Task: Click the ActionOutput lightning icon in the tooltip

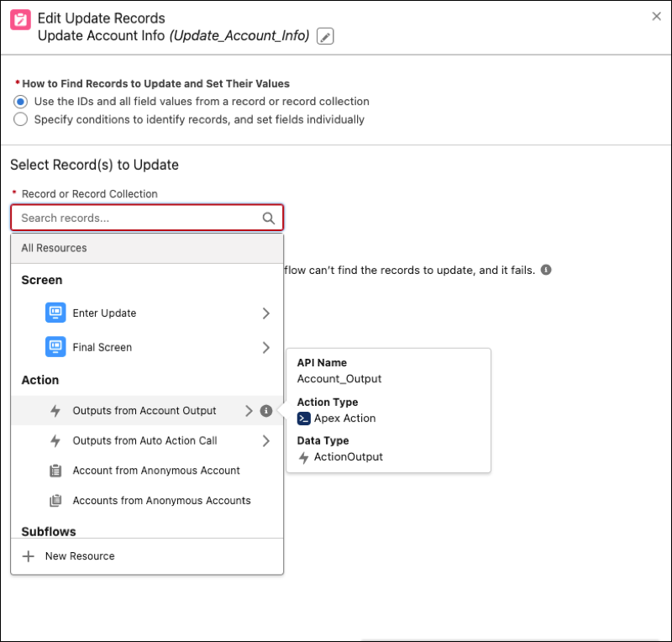Action: [303, 457]
